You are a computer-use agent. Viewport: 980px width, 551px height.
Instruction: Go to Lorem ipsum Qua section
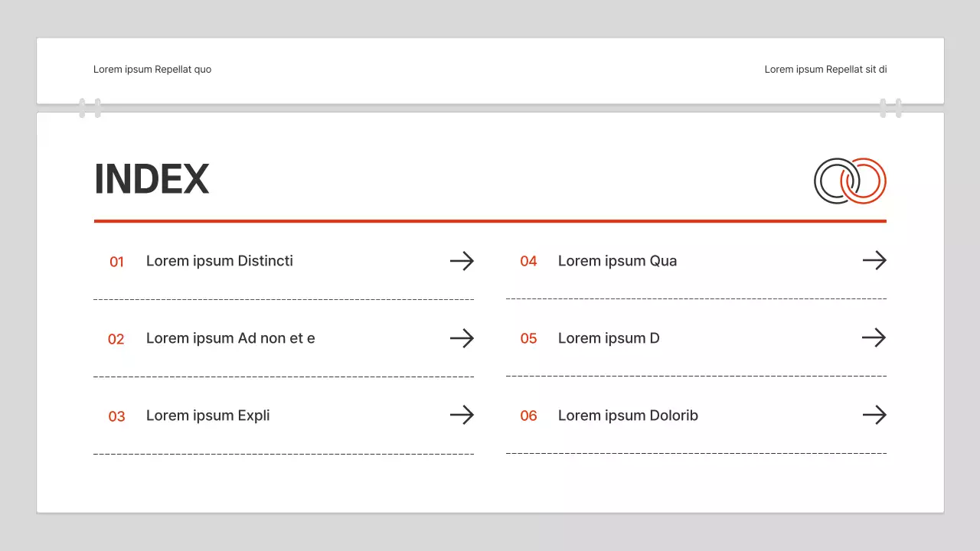(x=617, y=261)
